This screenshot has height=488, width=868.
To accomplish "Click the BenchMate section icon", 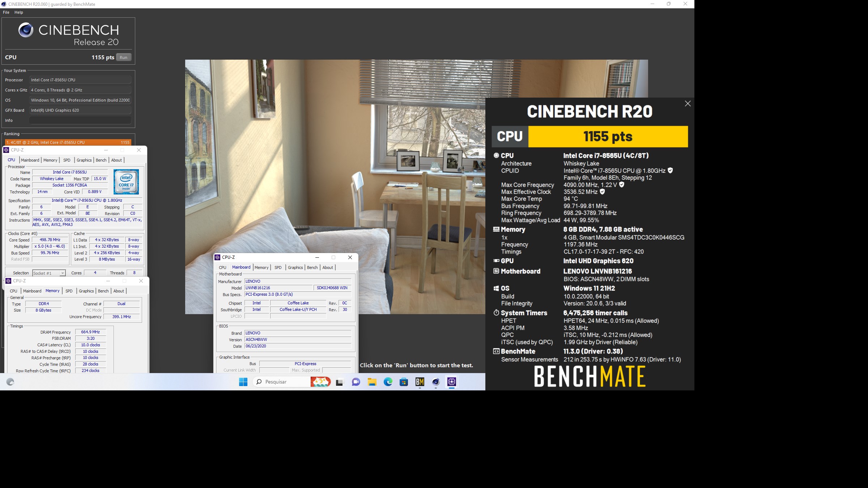I will pos(496,351).
